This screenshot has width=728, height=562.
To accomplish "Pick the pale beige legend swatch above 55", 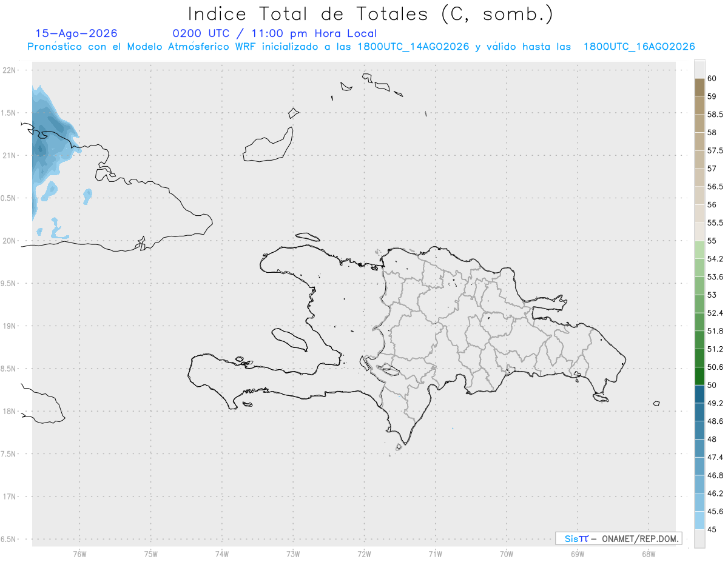I will [x=699, y=232].
